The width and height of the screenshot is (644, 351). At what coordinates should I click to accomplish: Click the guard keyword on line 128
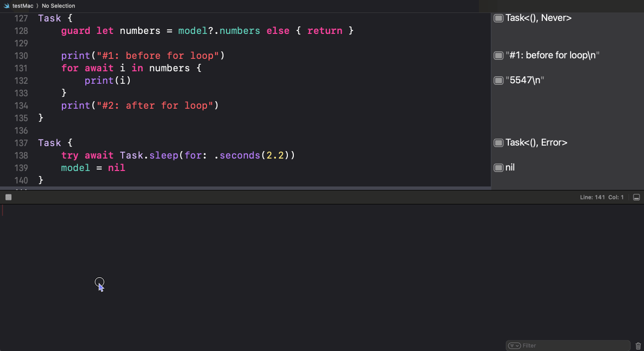tap(76, 31)
